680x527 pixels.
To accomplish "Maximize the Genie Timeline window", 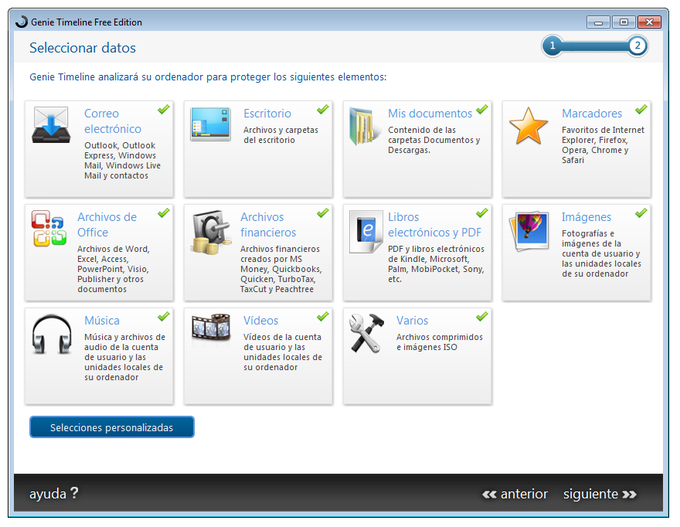I will 624,22.
